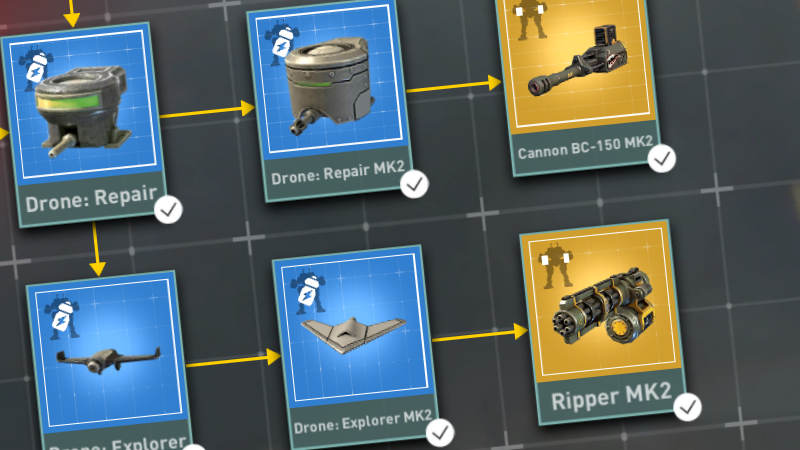800x450 pixels.
Task: Click the robot battery icon on Explorer MK2
Action: click(308, 291)
